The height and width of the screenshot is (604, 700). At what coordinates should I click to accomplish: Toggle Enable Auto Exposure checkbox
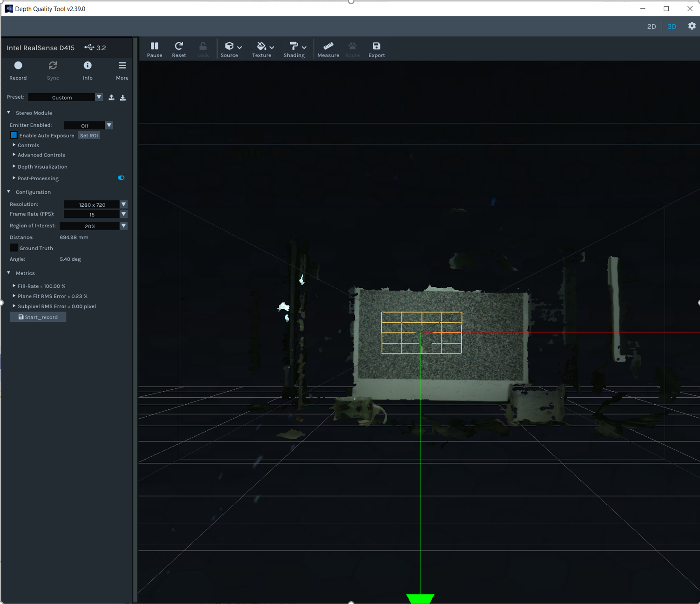point(14,136)
